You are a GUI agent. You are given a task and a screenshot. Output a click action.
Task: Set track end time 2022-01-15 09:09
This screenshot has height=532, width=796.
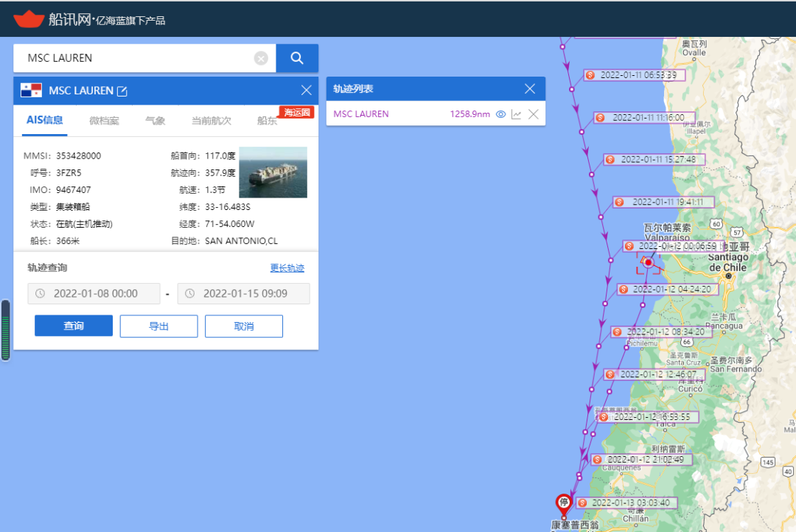[x=244, y=293]
